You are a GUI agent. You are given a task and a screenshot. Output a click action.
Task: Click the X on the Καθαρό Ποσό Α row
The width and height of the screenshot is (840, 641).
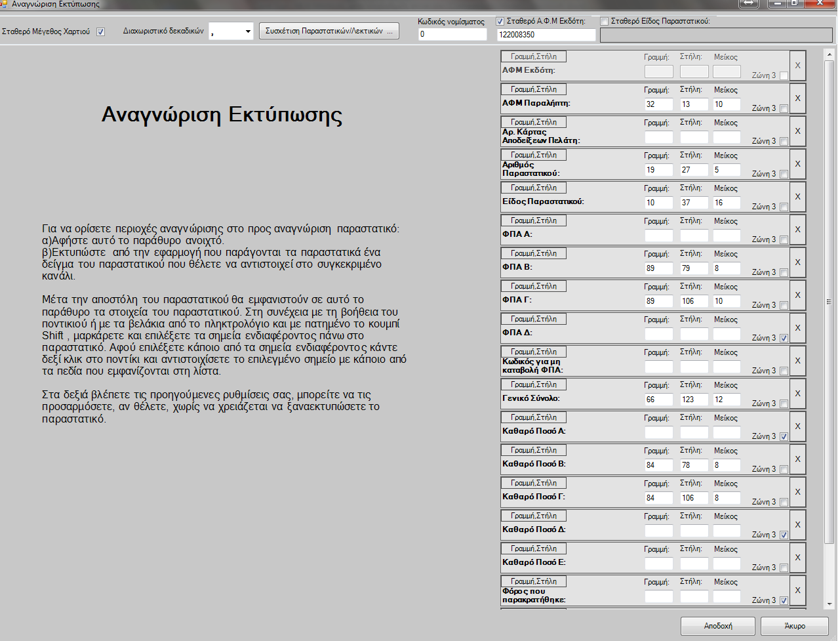coord(797,426)
